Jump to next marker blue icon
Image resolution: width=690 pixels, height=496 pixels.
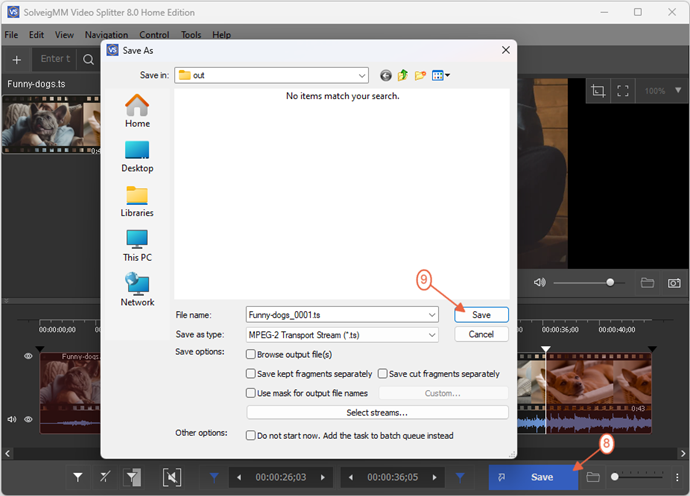click(x=460, y=477)
